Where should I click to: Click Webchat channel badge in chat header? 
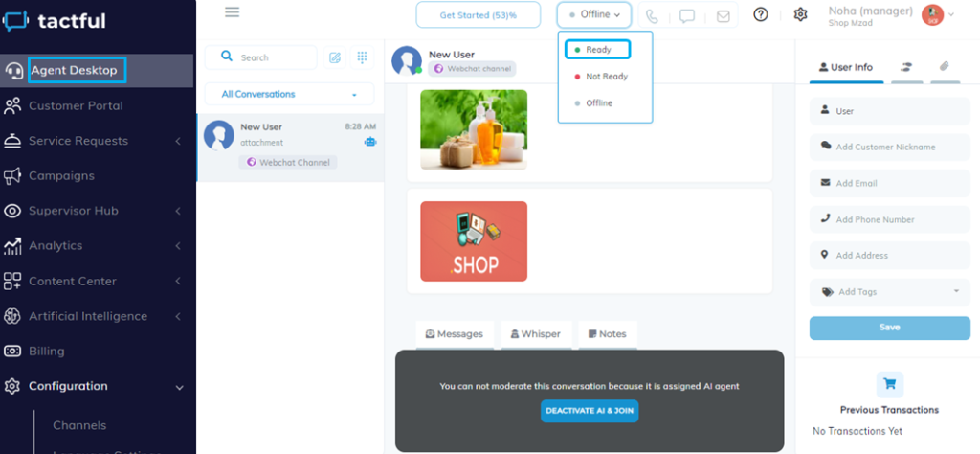pos(472,69)
